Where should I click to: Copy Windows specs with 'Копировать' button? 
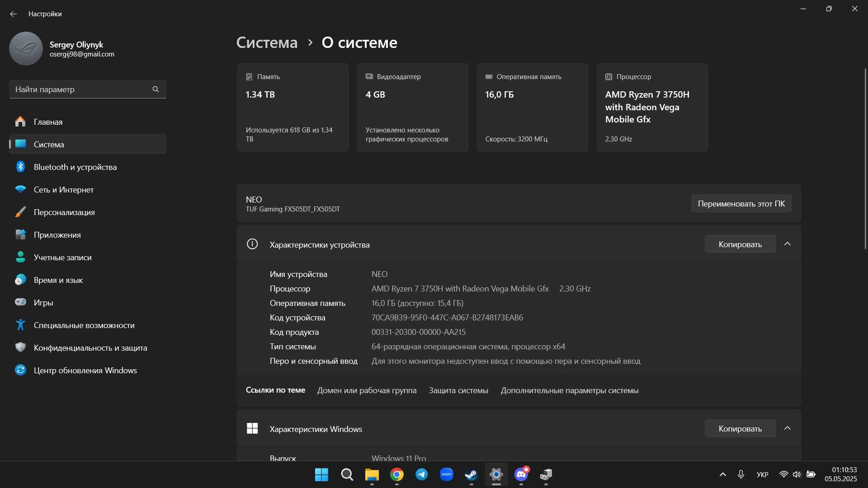[740, 428]
